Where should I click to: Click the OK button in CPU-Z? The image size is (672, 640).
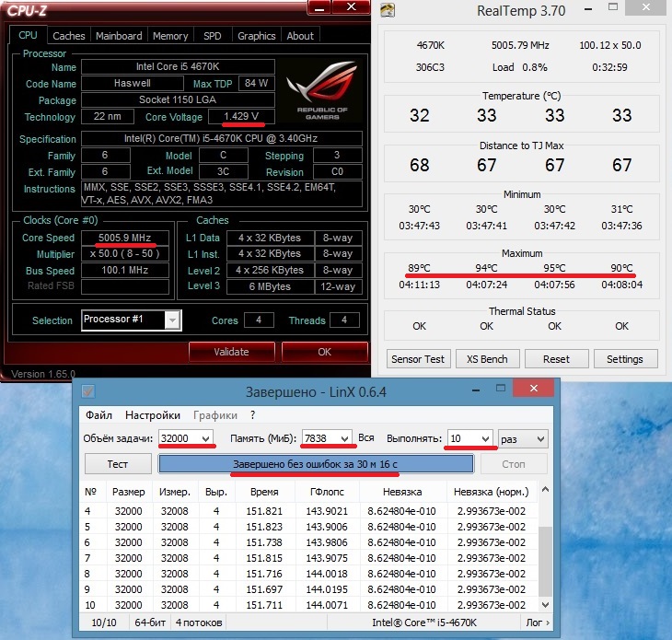point(324,352)
